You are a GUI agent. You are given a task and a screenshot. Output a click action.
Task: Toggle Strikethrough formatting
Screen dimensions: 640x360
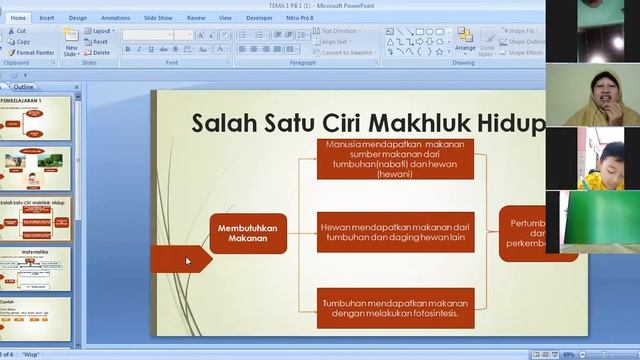click(x=163, y=49)
